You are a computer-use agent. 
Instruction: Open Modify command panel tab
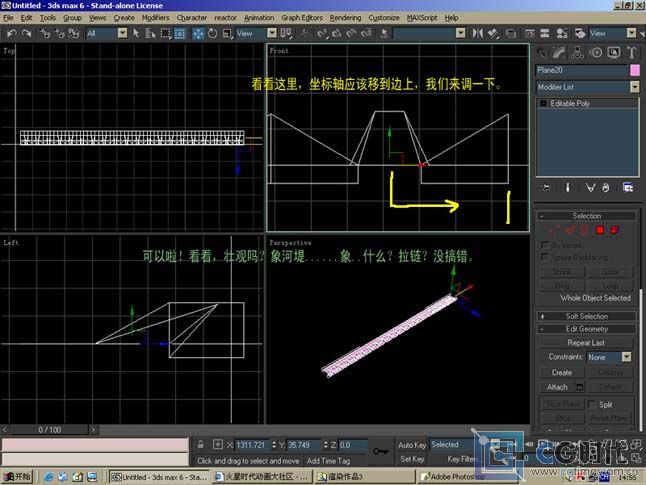pyautogui.click(x=559, y=53)
